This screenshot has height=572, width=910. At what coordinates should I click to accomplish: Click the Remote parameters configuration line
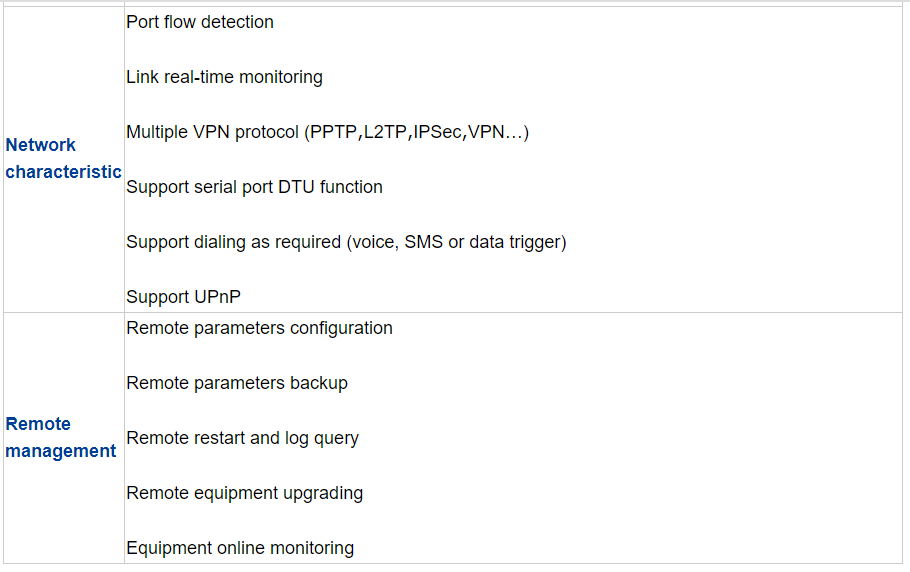pos(259,328)
